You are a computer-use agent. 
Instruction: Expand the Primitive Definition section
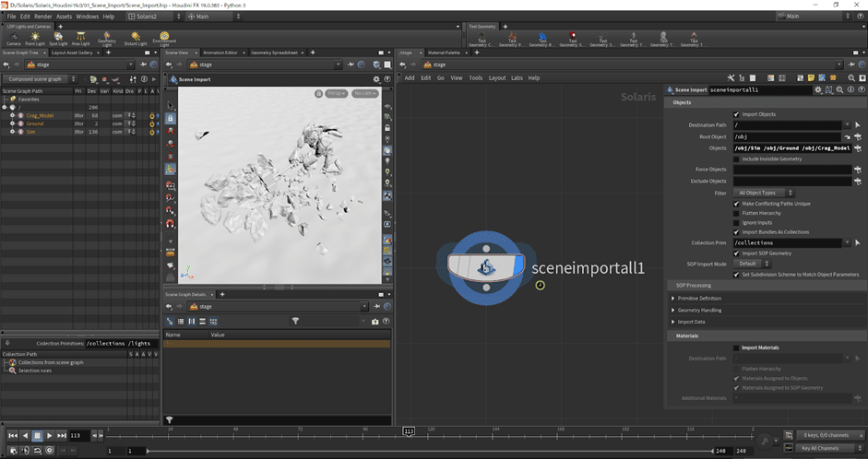click(699, 298)
